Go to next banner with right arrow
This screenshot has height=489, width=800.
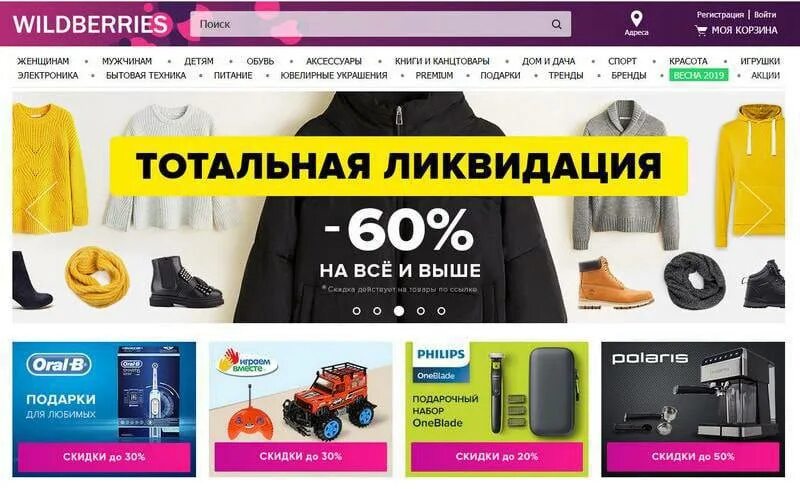pos(758,209)
